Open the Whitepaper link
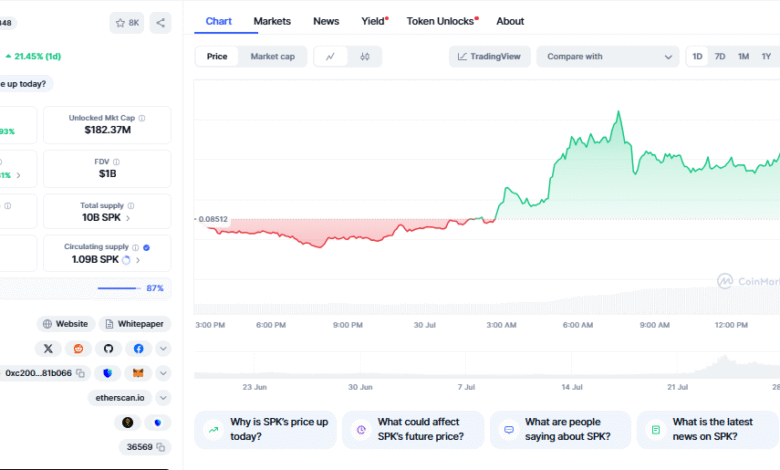The image size is (780, 470). coord(135,324)
